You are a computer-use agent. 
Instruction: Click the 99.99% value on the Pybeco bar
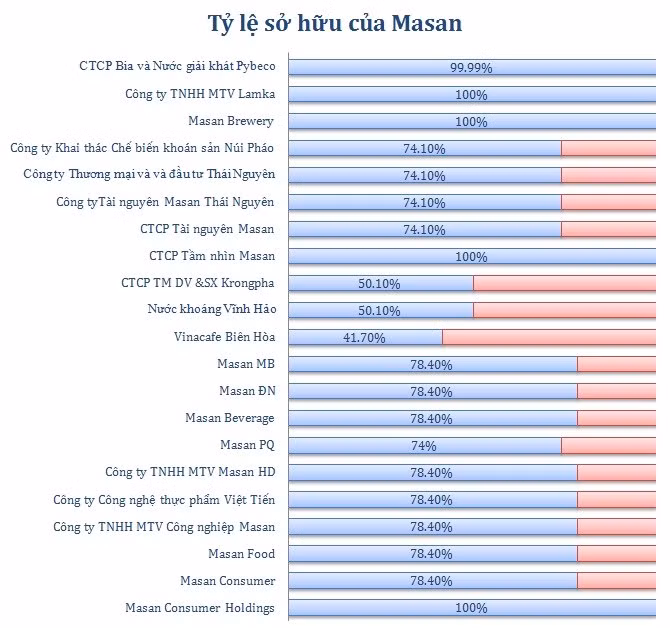point(470,68)
